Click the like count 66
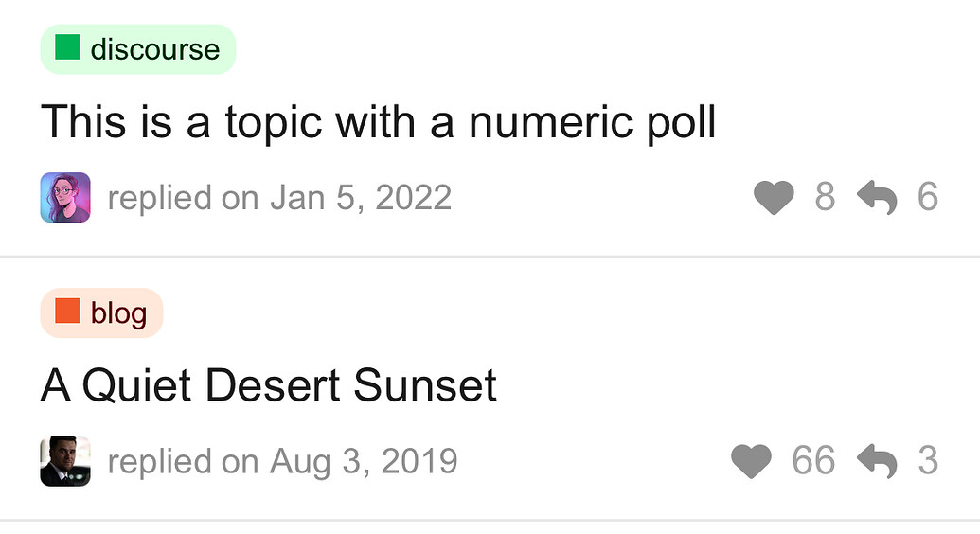This screenshot has width=980, height=534. 813,462
